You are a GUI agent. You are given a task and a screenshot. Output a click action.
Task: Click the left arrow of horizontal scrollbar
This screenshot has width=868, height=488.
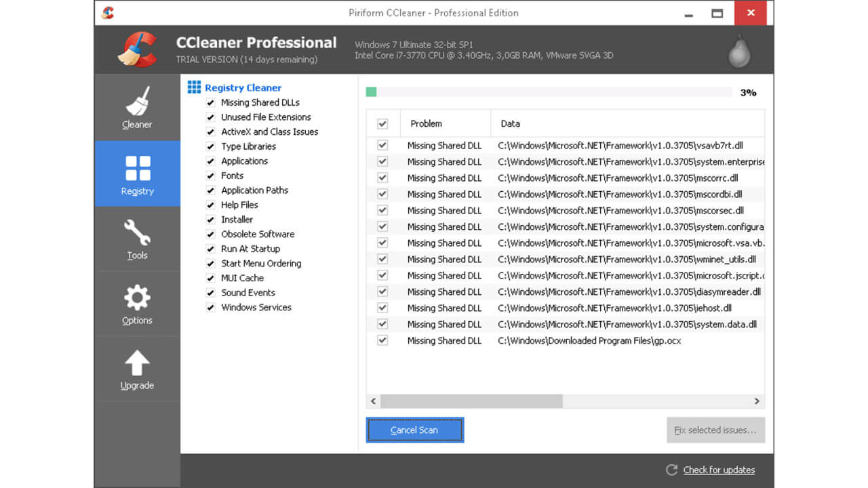point(373,401)
